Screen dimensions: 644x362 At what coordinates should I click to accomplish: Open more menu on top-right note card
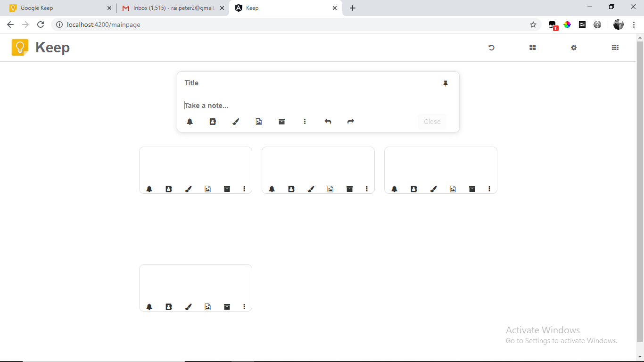(489, 189)
